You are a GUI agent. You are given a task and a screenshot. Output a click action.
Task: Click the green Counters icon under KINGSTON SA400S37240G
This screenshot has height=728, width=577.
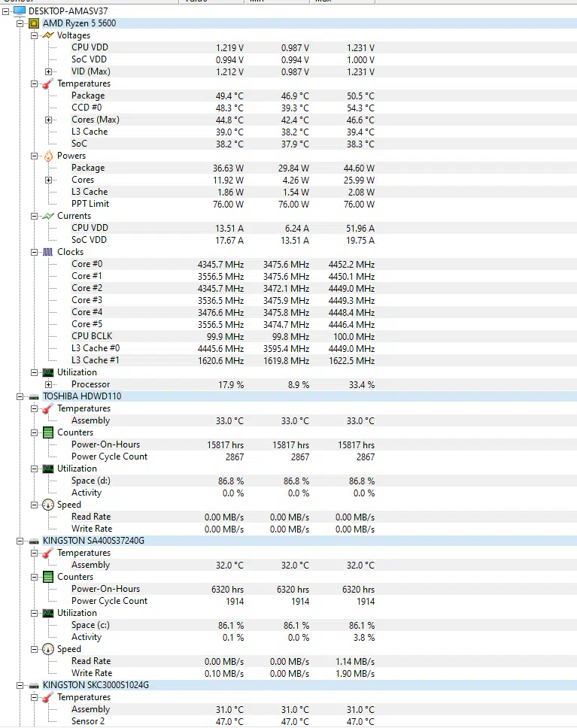pos(48,577)
